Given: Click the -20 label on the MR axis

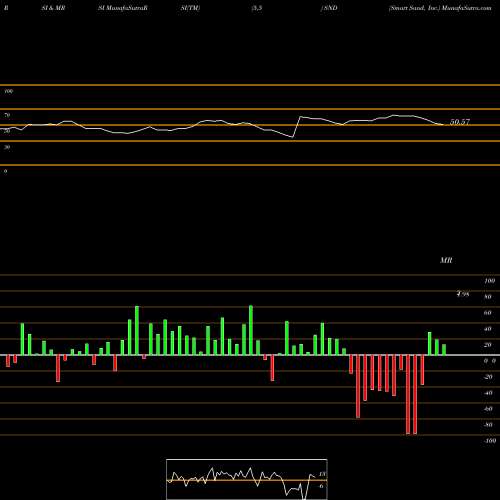Looking at the screenshot, I should click(488, 377).
